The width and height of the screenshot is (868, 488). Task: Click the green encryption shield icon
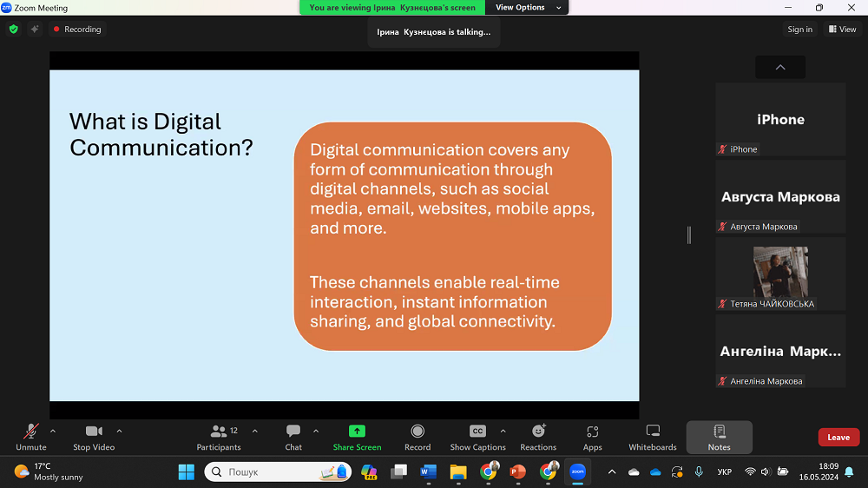pyautogui.click(x=13, y=30)
